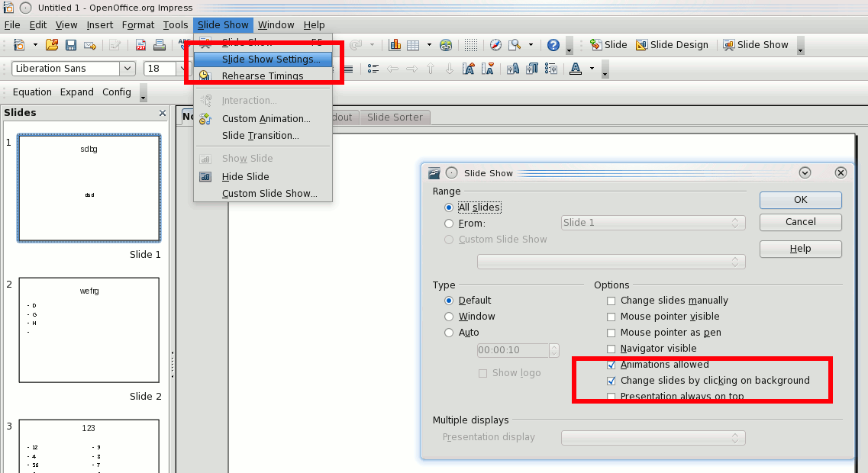The width and height of the screenshot is (868, 473).
Task: Open the New document type dropdown arrow
Action: tap(35, 45)
